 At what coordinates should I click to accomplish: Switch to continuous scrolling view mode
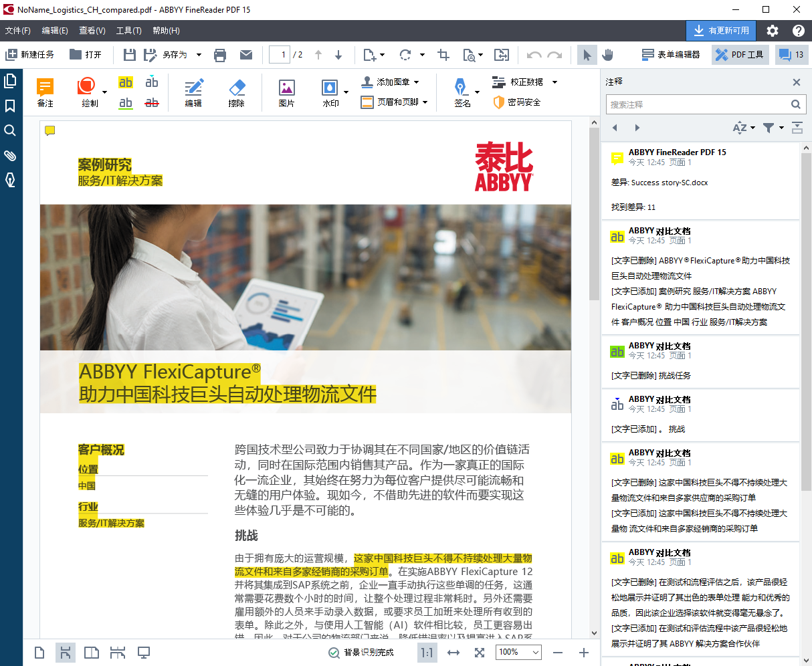click(x=66, y=653)
